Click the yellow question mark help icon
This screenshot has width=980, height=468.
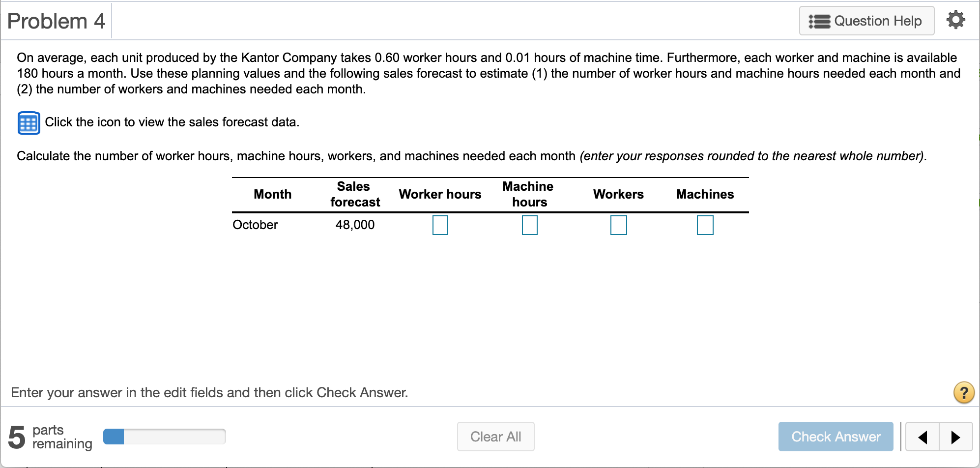click(964, 392)
